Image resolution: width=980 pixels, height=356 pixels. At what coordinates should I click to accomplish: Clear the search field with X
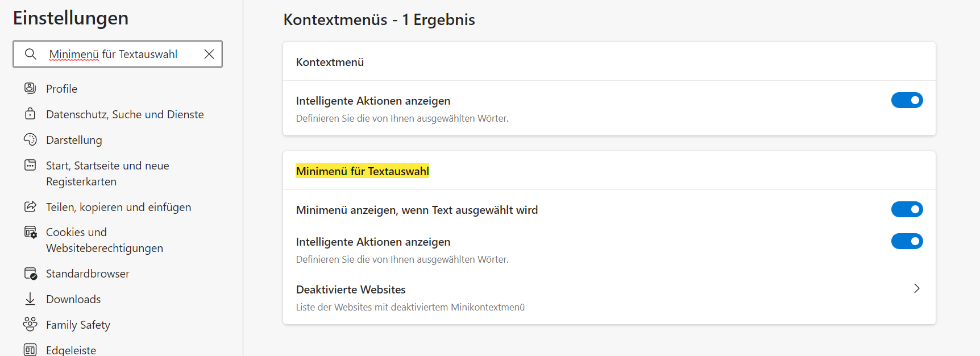click(209, 54)
